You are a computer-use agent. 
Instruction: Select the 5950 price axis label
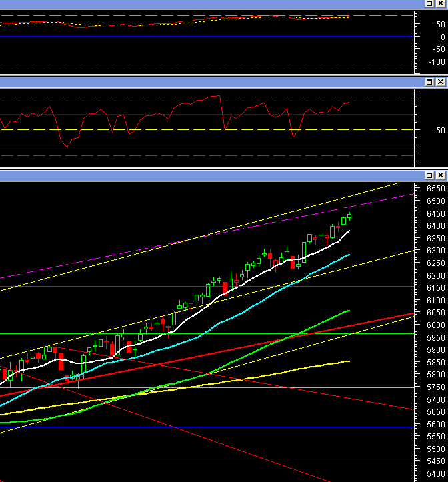(x=436, y=338)
